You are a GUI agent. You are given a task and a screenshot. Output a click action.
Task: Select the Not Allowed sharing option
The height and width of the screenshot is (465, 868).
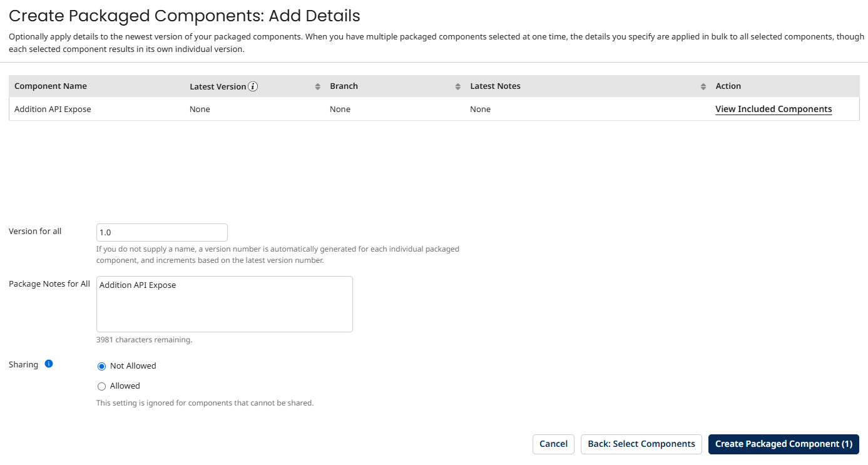102,366
